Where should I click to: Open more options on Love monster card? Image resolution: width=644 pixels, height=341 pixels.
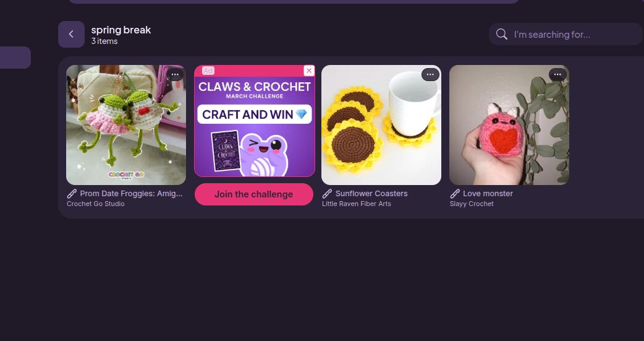557,74
